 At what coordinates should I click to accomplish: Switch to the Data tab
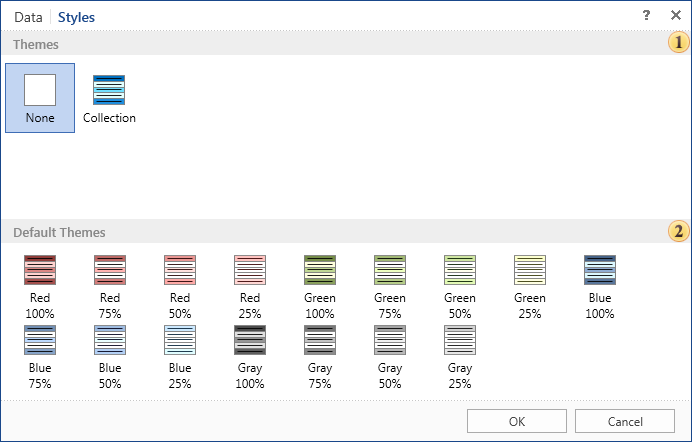[x=28, y=17]
